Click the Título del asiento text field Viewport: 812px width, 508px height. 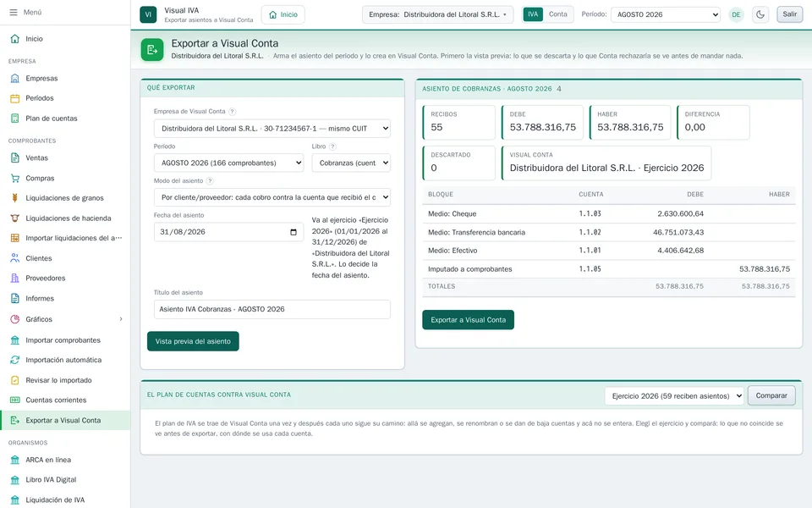coord(272,310)
